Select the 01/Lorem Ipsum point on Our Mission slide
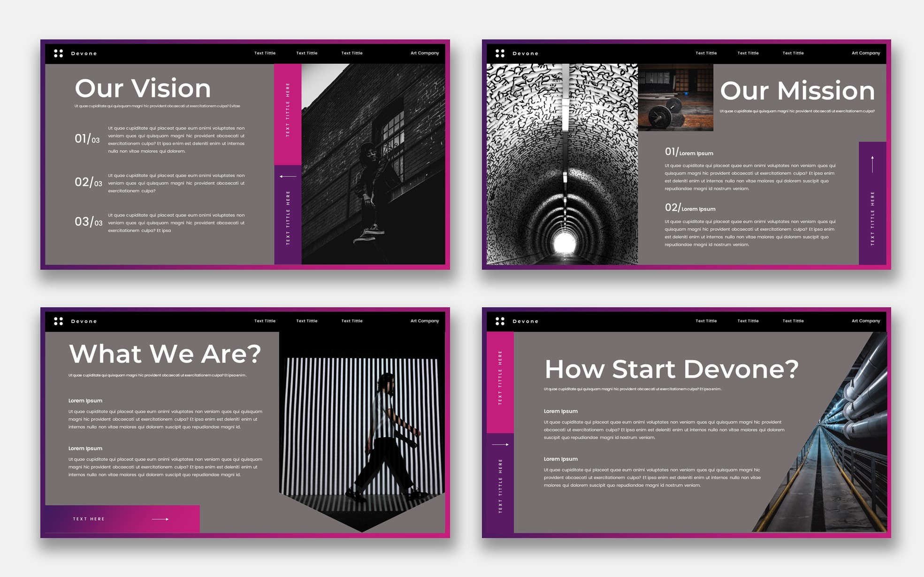The height and width of the screenshot is (577, 924). pos(688,152)
